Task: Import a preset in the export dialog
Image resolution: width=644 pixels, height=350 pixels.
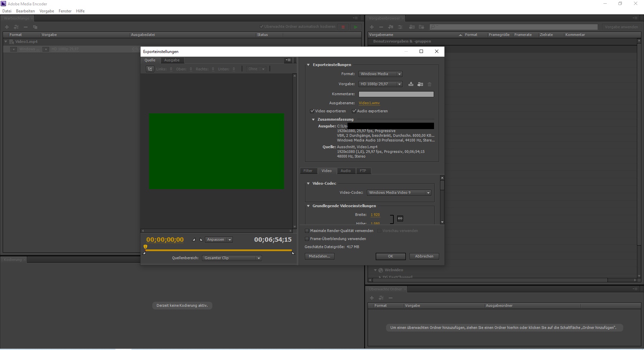Action: [x=420, y=84]
